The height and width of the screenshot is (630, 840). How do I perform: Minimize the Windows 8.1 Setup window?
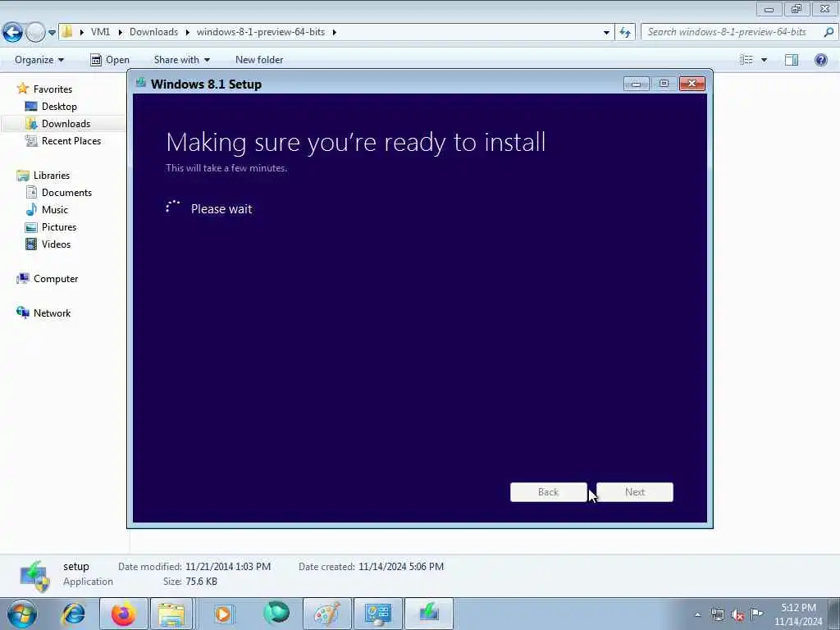[637, 84]
